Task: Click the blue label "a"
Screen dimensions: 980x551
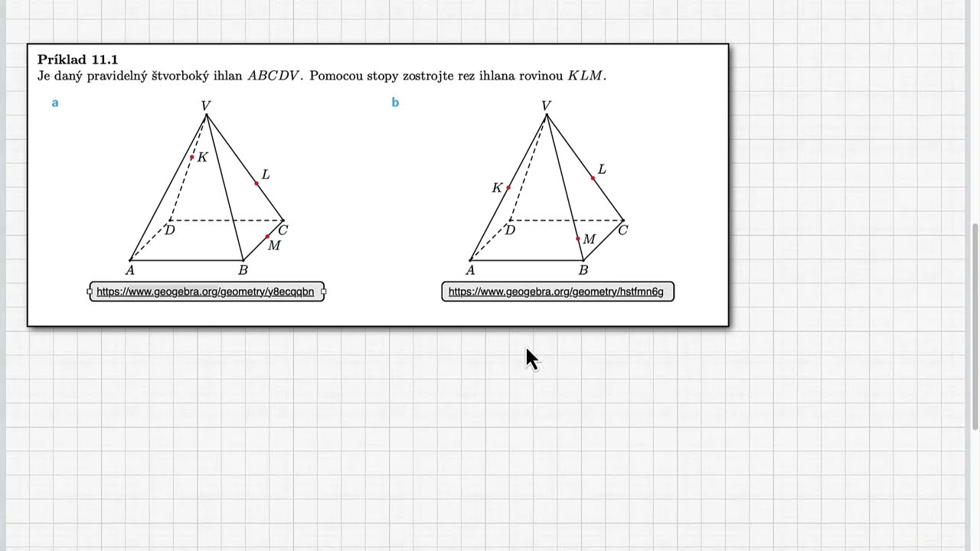Action: click(x=54, y=103)
